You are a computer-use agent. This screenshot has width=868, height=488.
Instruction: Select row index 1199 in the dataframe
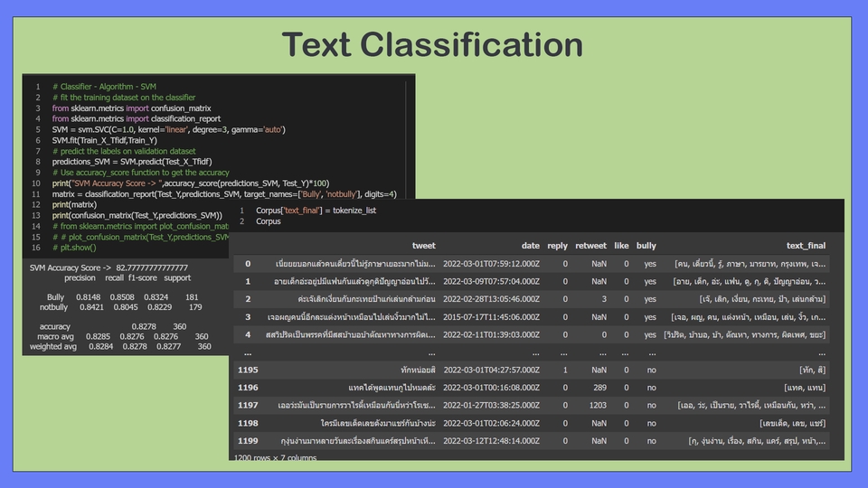248,441
